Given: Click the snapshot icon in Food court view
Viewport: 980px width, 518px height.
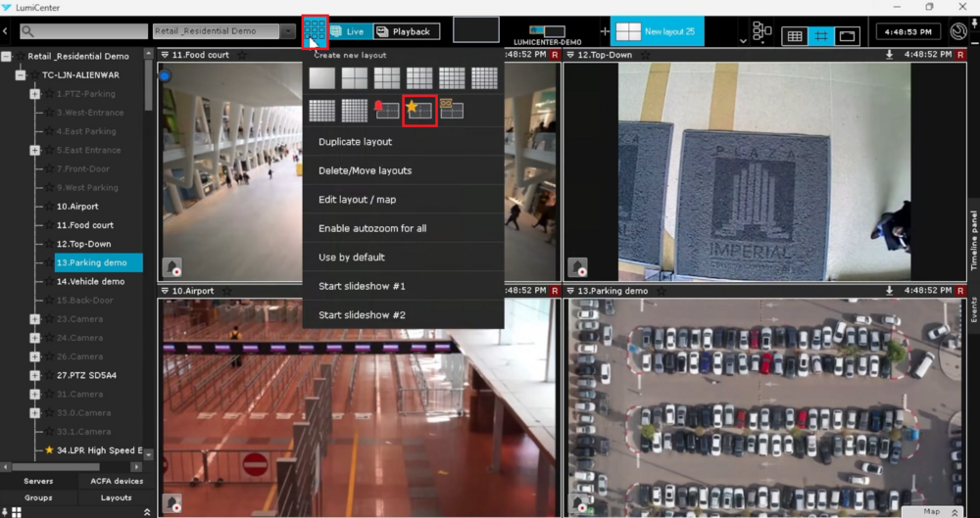Looking at the screenshot, I should pyautogui.click(x=172, y=267).
